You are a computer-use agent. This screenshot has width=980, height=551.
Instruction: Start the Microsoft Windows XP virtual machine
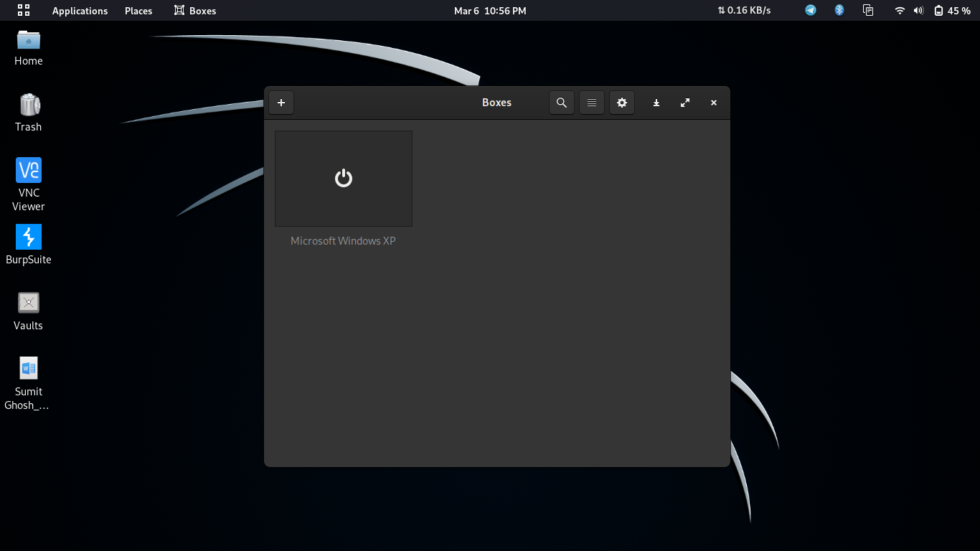(x=343, y=178)
